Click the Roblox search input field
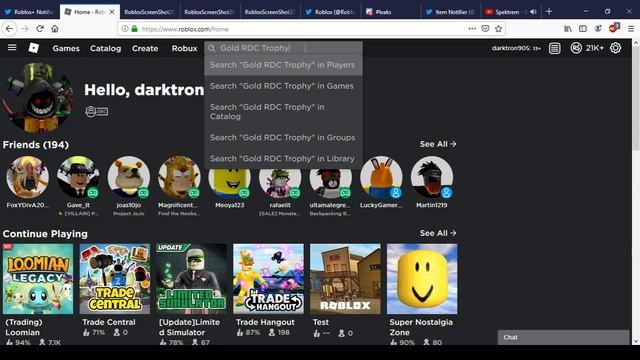The height and width of the screenshot is (360, 640). [283, 48]
